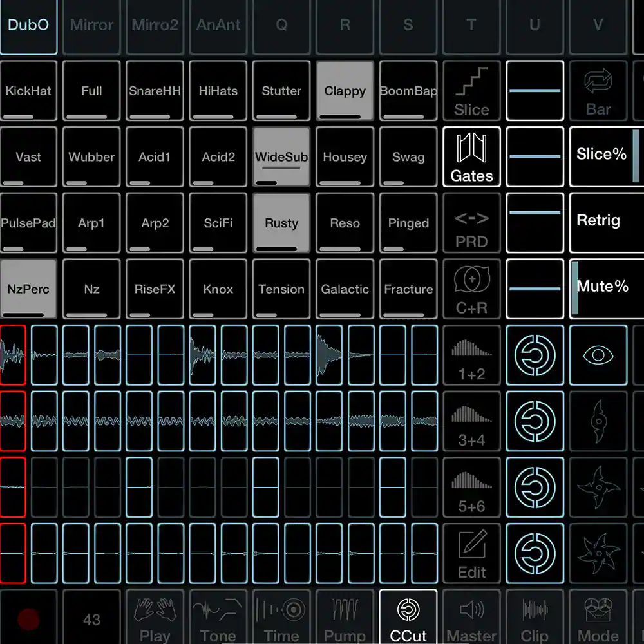Switch to the AnAnt preset tab
Viewport: 644px width, 644px height.
(x=218, y=26)
